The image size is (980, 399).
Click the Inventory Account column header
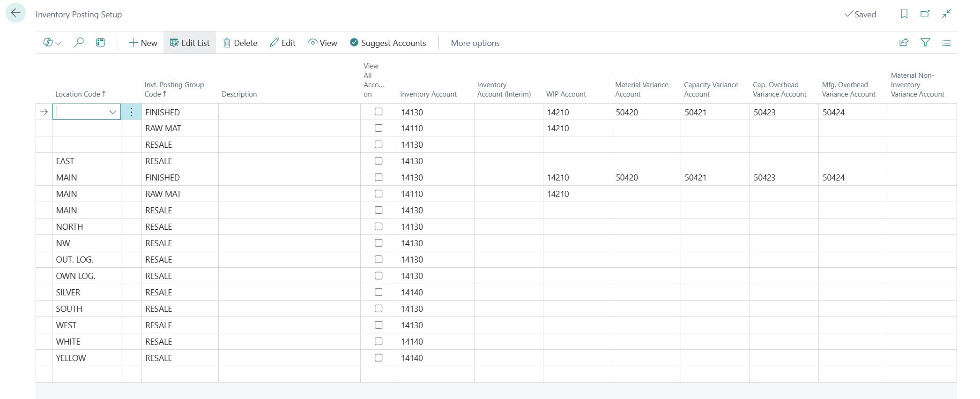pos(428,94)
